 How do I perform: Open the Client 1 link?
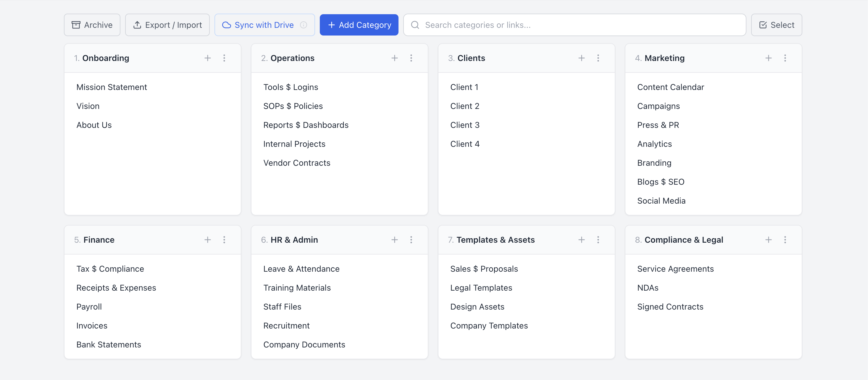464,87
